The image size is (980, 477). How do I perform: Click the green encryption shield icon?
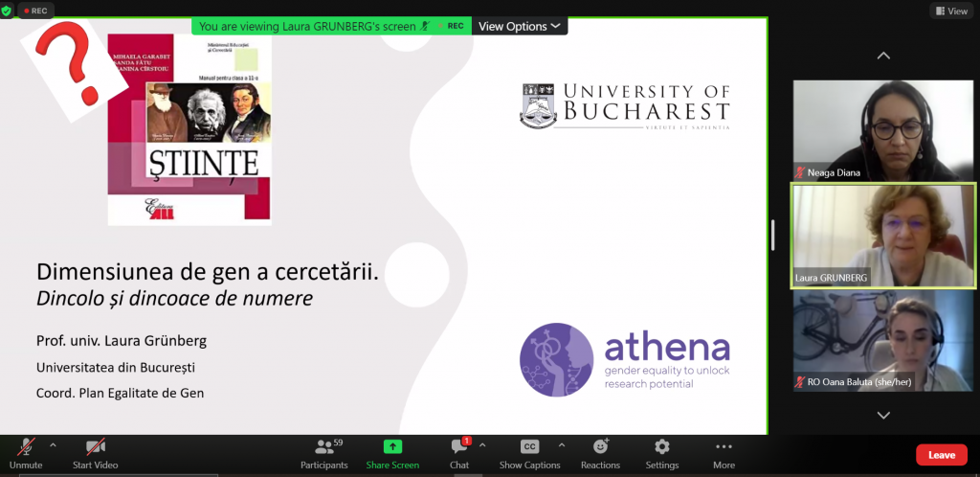(7, 11)
